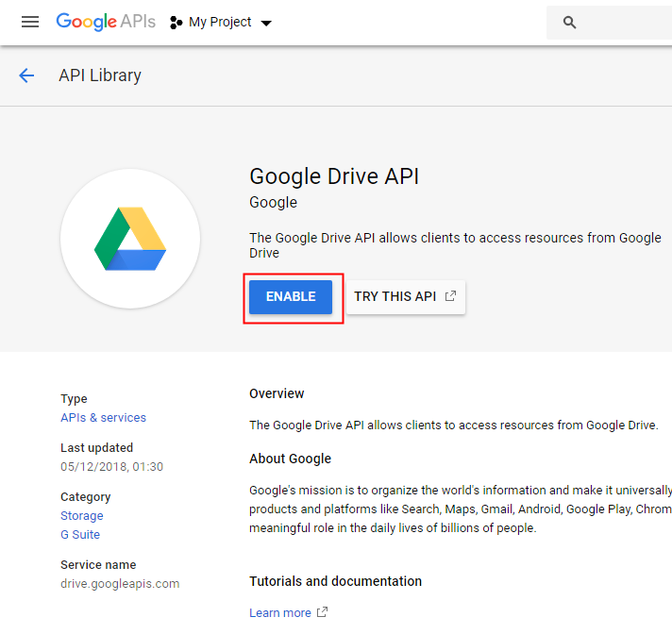Click the Overview heading
The image size is (672, 634).
coord(277,393)
